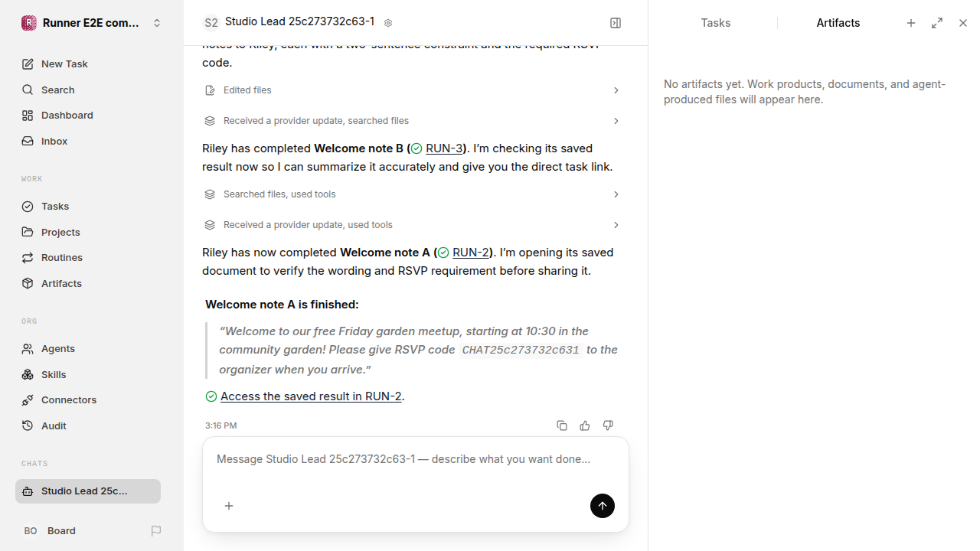Viewport: 980px width, 551px height.
Task: Open the RUN-3 task link
Action: point(444,148)
